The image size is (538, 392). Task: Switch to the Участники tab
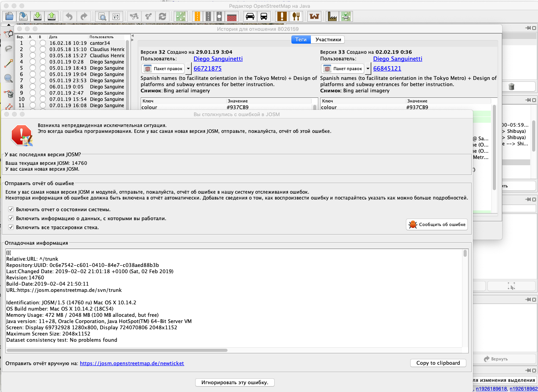[x=328, y=39]
